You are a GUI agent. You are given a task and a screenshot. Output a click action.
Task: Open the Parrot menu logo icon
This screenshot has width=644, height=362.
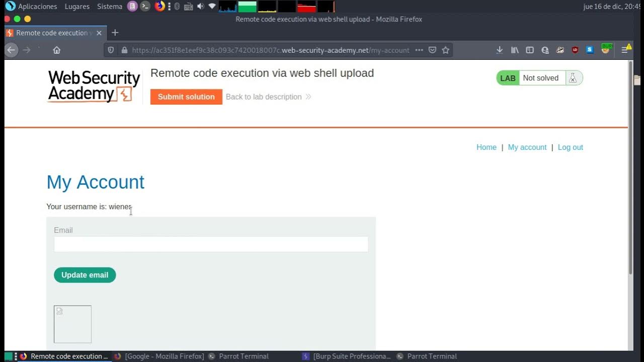pyautogui.click(x=10, y=7)
